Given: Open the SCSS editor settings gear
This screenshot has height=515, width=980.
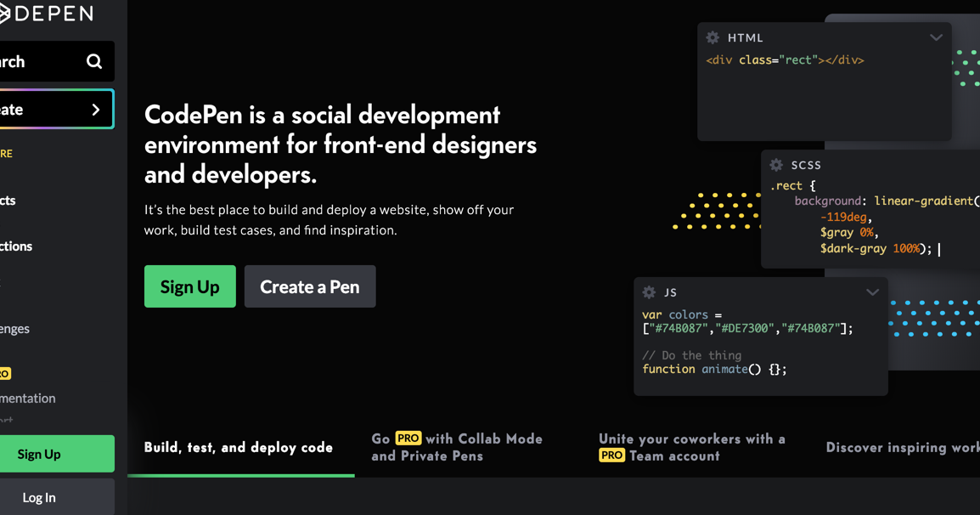Looking at the screenshot, I should [775, 165].
